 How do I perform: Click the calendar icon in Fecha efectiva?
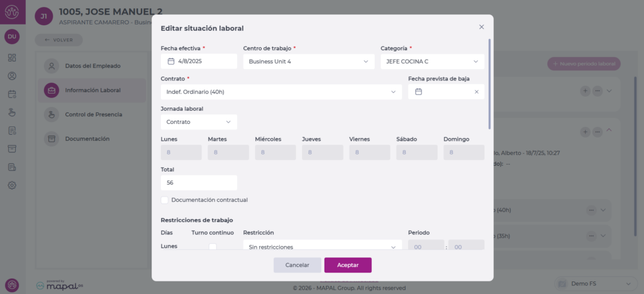pyautogui.click(x=170, y=62)
